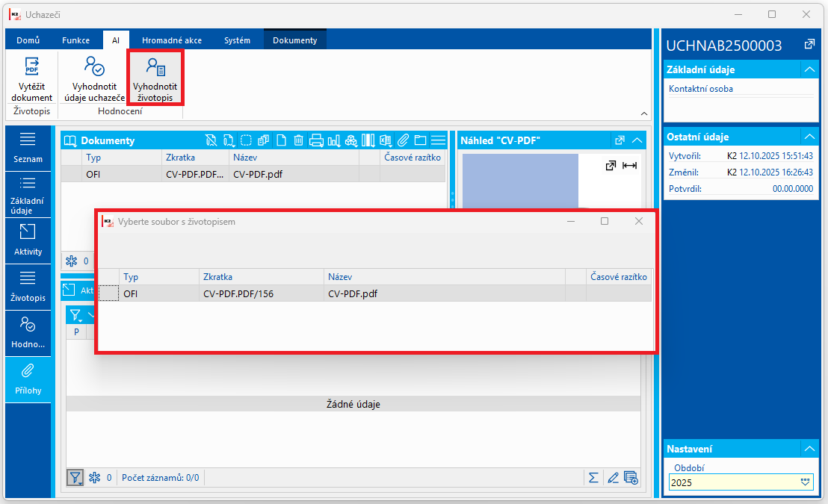Click the Vyhodnotit životopis ribbon button
This screenshot has width=828, height=504.
click(155, 80)
